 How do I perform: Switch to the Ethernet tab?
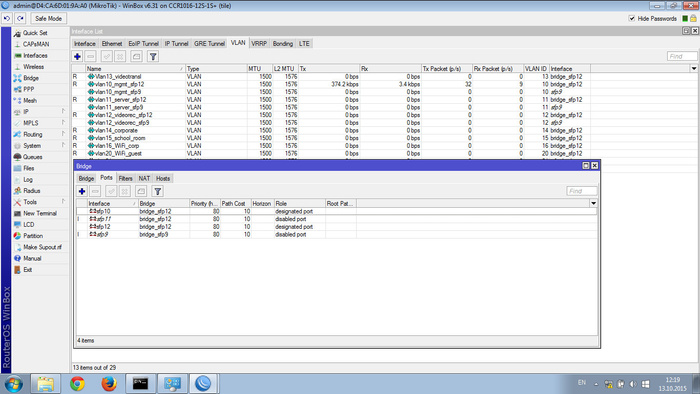[x=112, y=44]
